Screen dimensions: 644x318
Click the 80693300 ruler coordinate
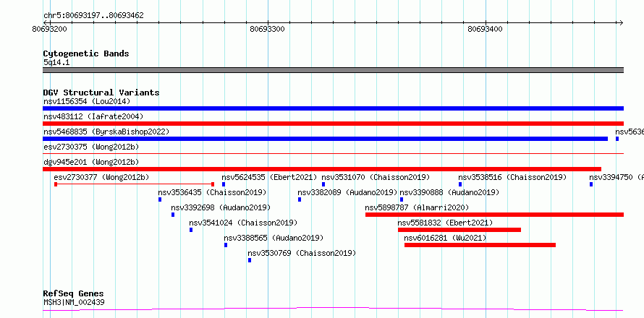click(x=267, y=29)
